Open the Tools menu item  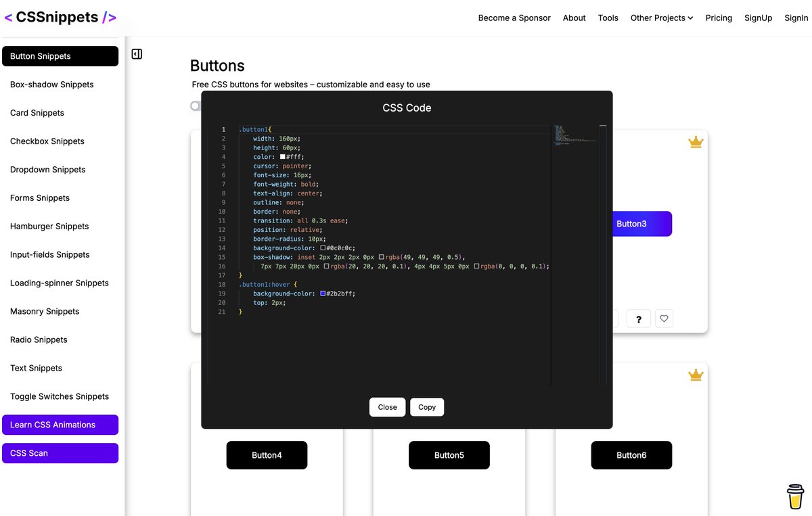(x=608, y=18)
